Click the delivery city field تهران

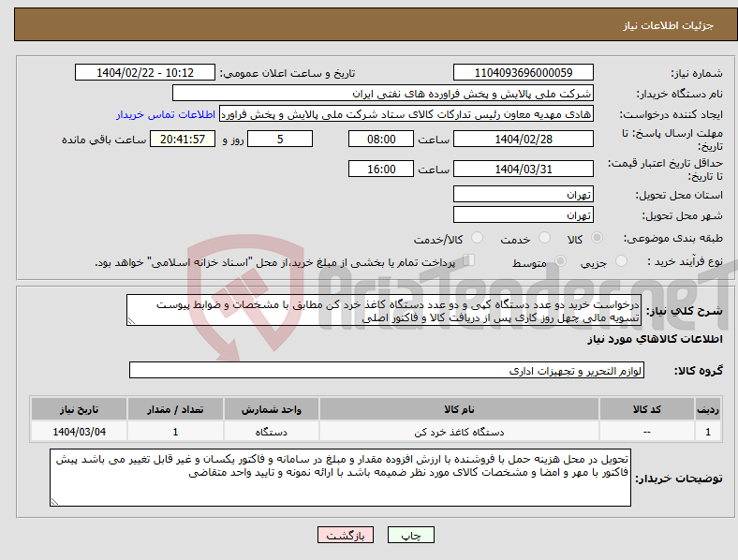(523, 214)
